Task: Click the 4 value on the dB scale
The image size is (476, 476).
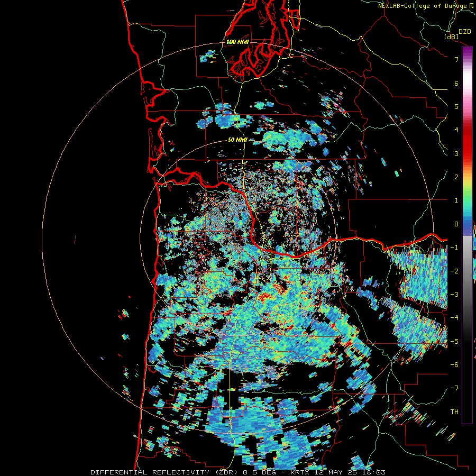Action: tap(456, 130)
